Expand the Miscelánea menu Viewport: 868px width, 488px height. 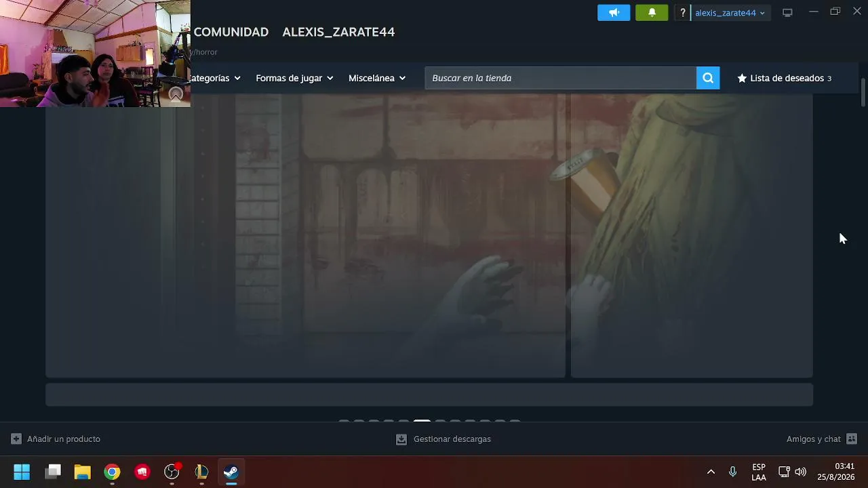tap(377, 78)
